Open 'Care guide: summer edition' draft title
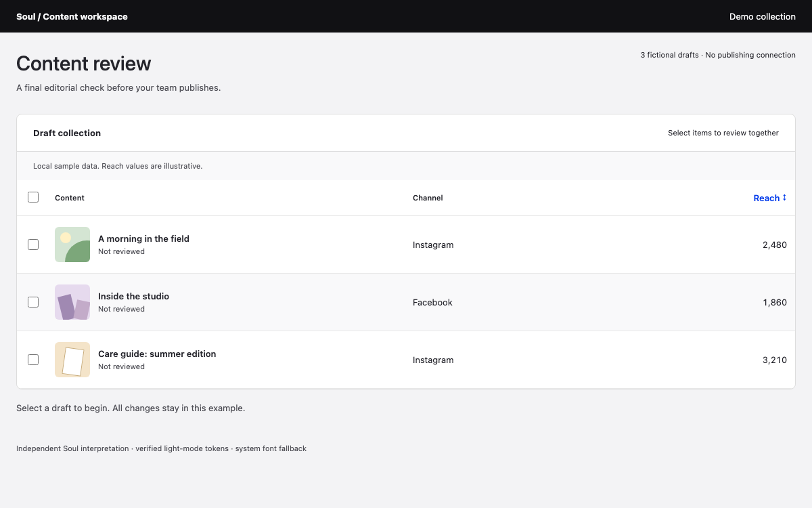Image resolution: width=812 pixels, height=508 pixels. [157, 354]
